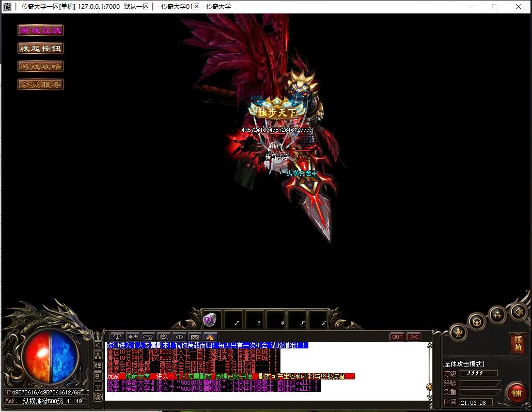Click the red X button beside QUT
Image resolution: width=532 pixels, height=412 pixels.
point(414,337)
